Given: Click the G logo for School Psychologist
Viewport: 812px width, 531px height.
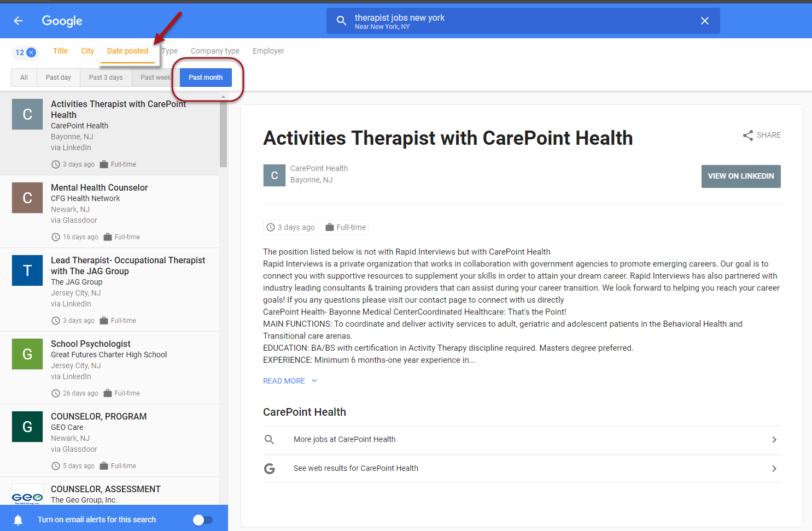Looking at the screenshot, I should click(x=27, y=354).
